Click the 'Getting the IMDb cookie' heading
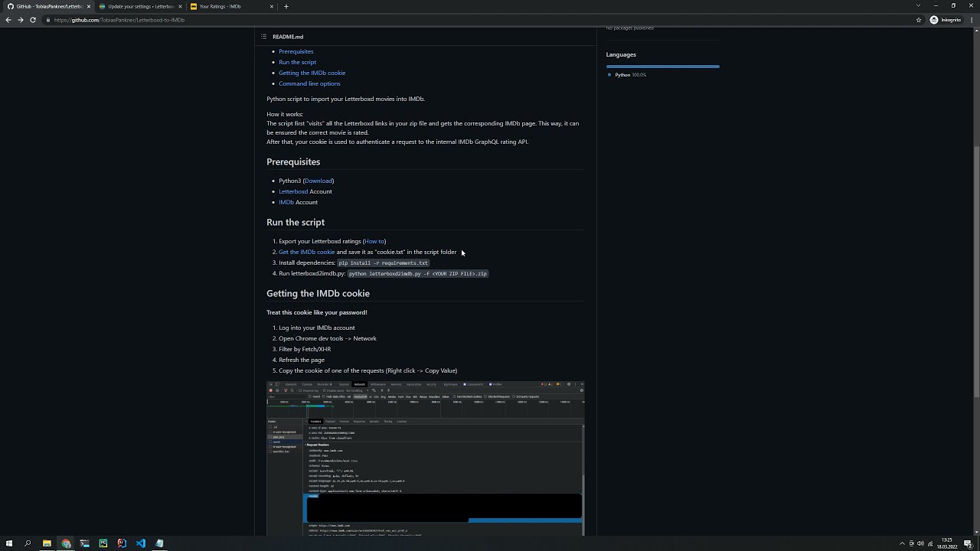Viewport: 980px width, 551px height. point(318,293)
